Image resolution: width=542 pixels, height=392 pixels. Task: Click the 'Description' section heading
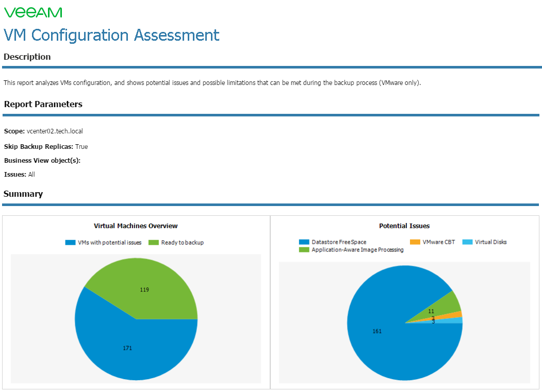pyautogui.click(x=27, y=57)
